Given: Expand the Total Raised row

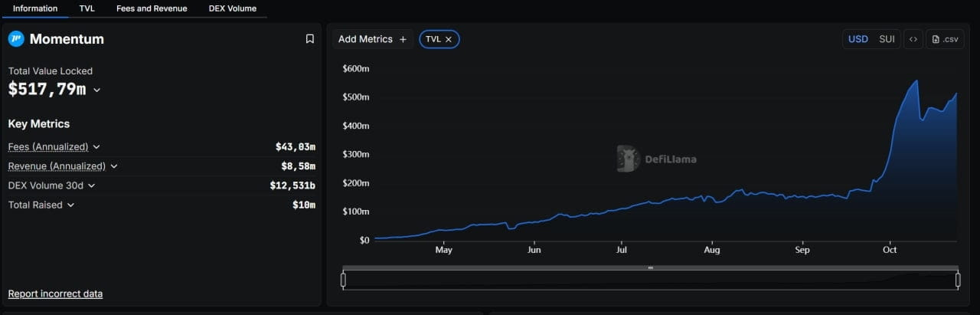Looking at the screenshot, I should 70,205.
